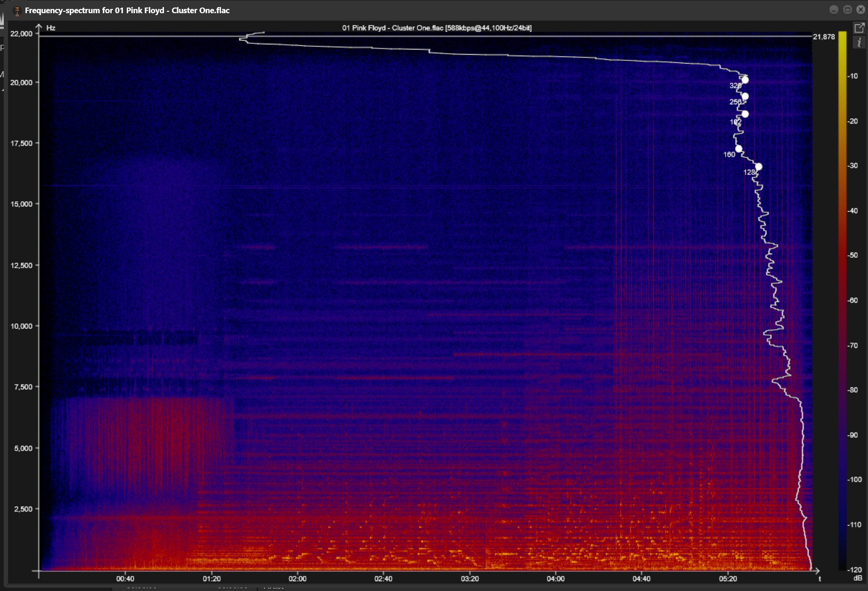
Task: Select the 256 kbps bitrate marker dot
Action: coord(745,96)
